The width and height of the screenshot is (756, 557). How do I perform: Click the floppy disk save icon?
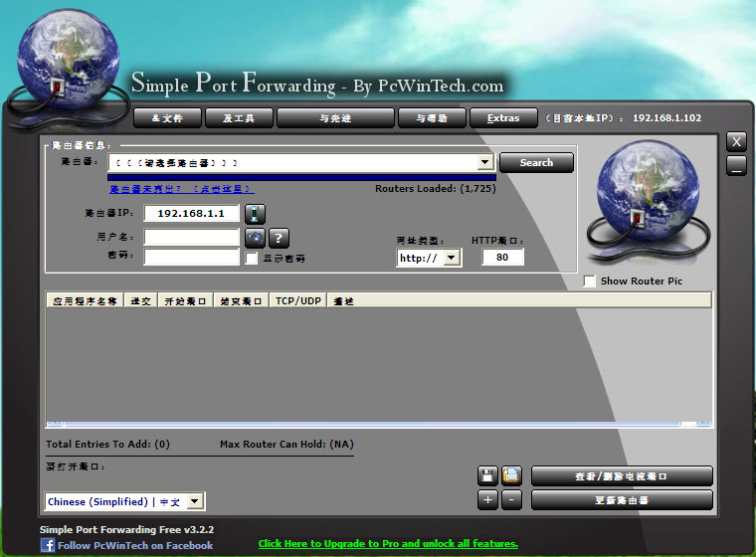point(487,476)
